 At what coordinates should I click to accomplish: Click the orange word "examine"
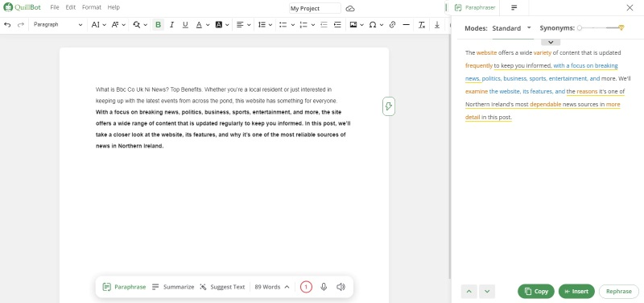tap(477, 91)
